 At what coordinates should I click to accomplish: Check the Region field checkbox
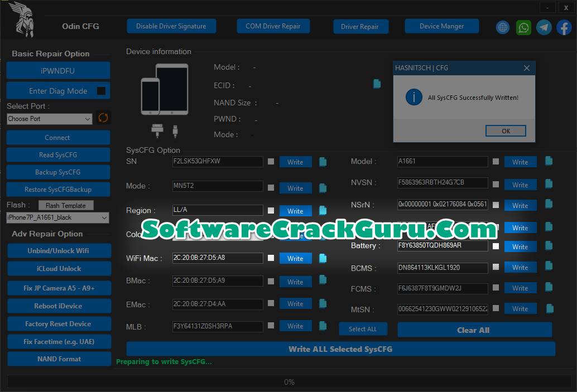[271, 210]
